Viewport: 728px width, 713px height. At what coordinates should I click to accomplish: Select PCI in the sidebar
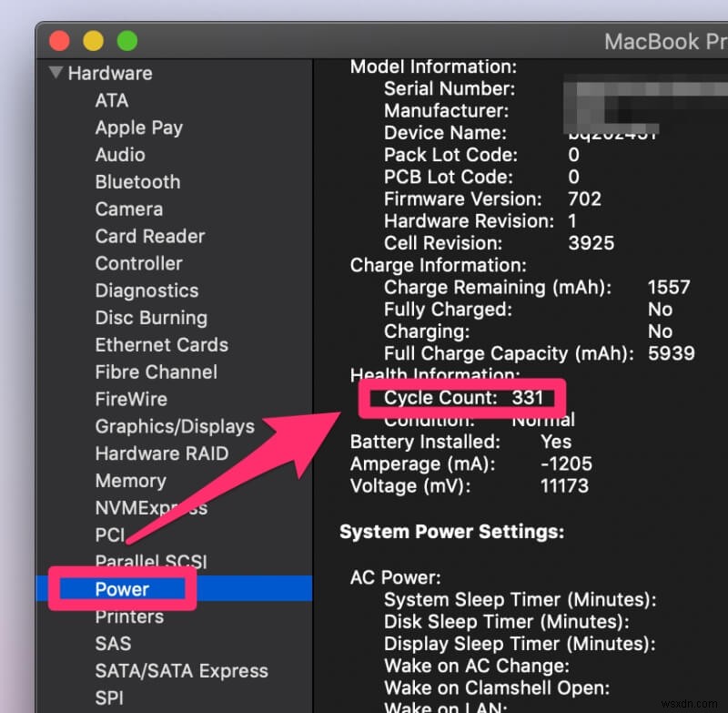coord(109,535)
